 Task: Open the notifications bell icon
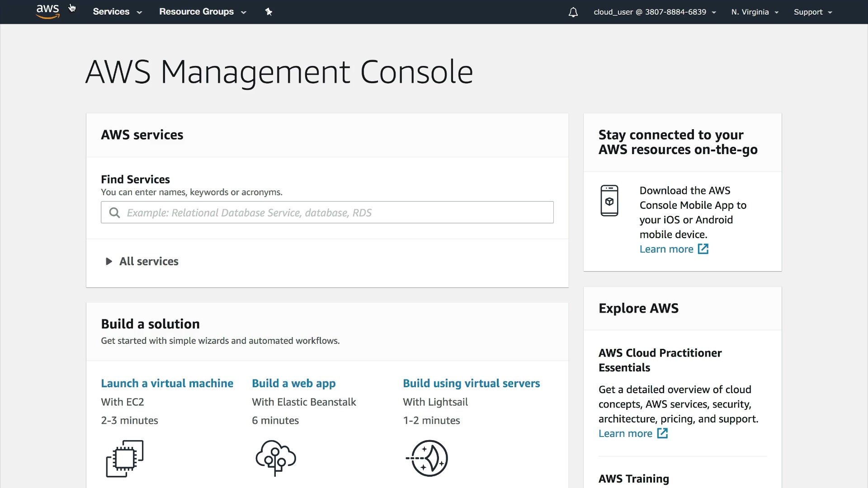pos(573,12)
